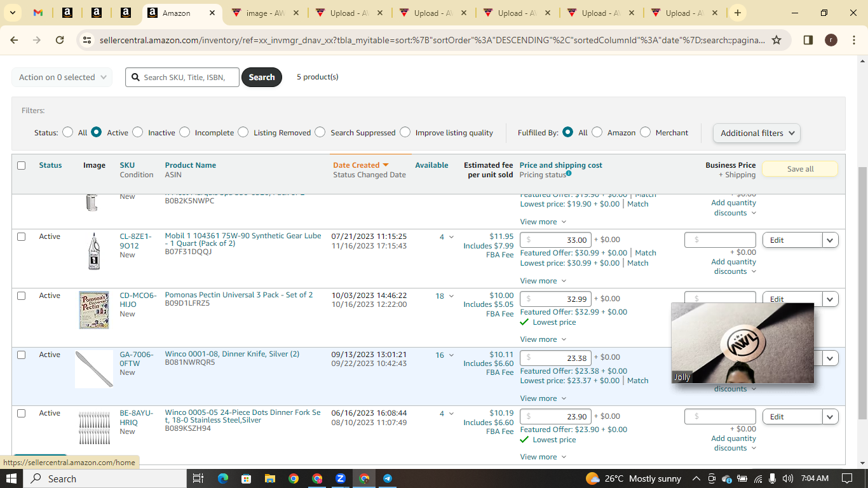Click the Pomona's Pectin product thumbnail
The height and width of the screenshot is (488, 868).
[x=94, y=310]
